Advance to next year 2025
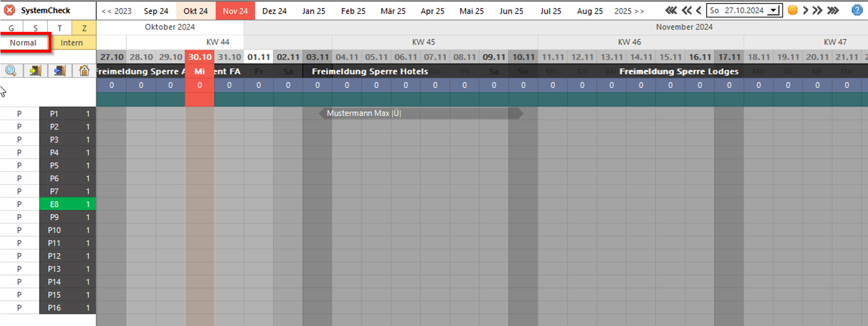This screenshot has height=326, width=868. pyautogui.click(x=629, y=11)
